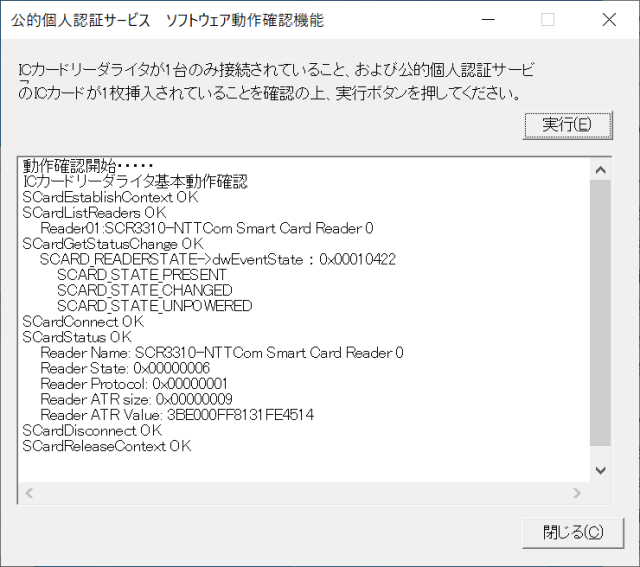Click the SCardGetStatusChange OK line
Image resolution: width=640 pixels, height=567 pixels.
(x=113, y=244)
